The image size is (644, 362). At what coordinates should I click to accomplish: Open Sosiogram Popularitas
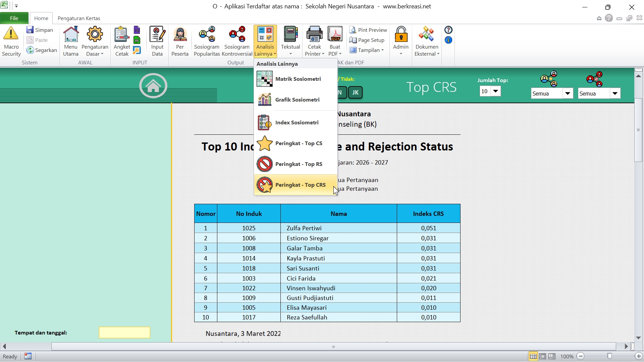click(x=207, y=35)
